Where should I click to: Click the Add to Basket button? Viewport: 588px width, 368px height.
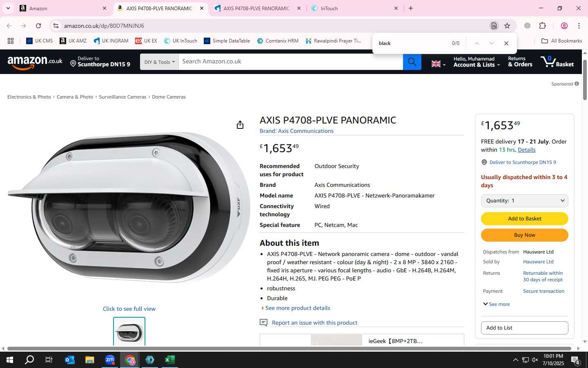[x=525, y=219]
